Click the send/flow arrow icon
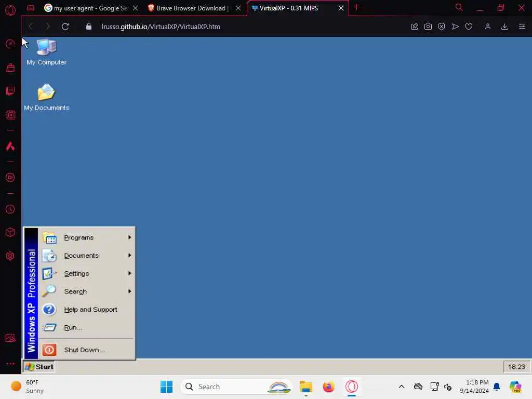 (x=455, y=26)
